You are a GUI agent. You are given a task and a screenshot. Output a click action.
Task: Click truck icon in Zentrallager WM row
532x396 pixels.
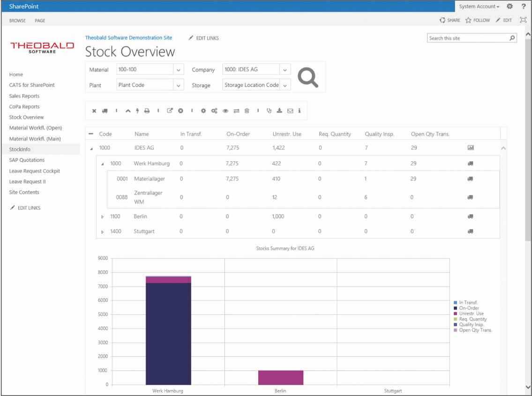click(x=470, y=197)
